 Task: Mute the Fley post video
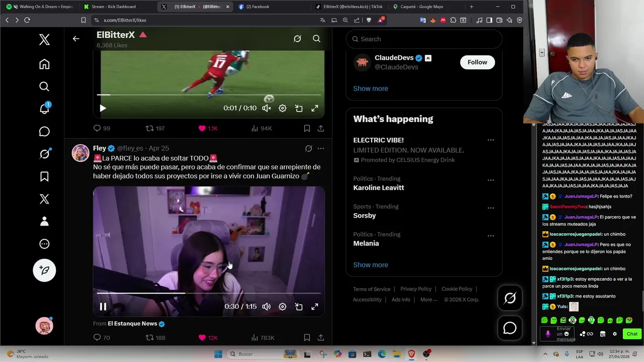pos(267,307)
